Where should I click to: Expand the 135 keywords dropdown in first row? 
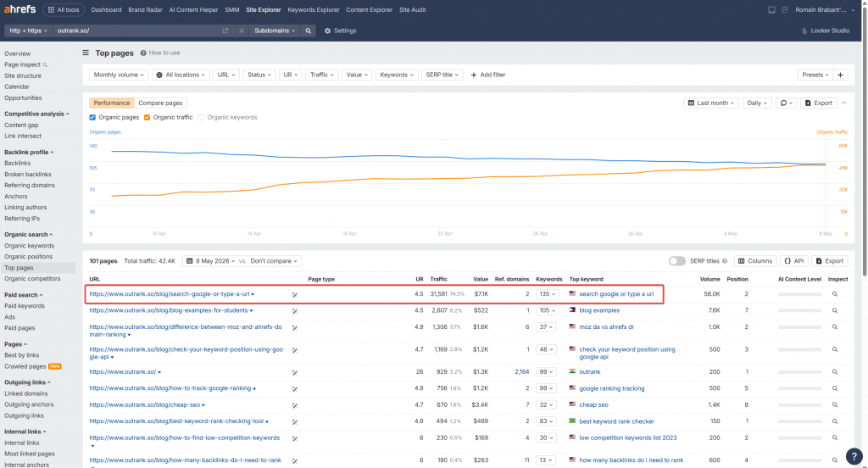(x=547, y=294)
